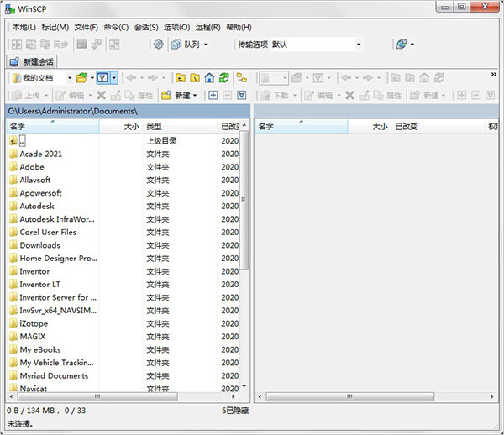
Task: Click the local open directory folder icon
Action: click(x=81, y=78)
